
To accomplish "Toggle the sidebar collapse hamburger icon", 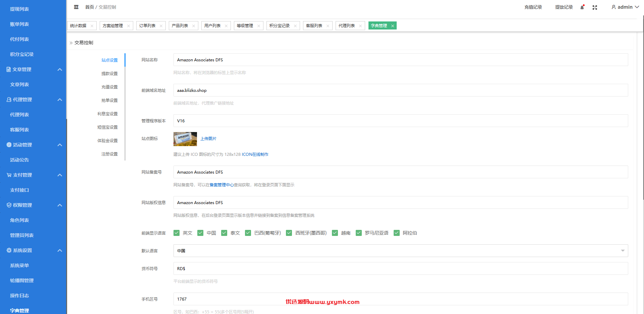I will coord(76,7).
